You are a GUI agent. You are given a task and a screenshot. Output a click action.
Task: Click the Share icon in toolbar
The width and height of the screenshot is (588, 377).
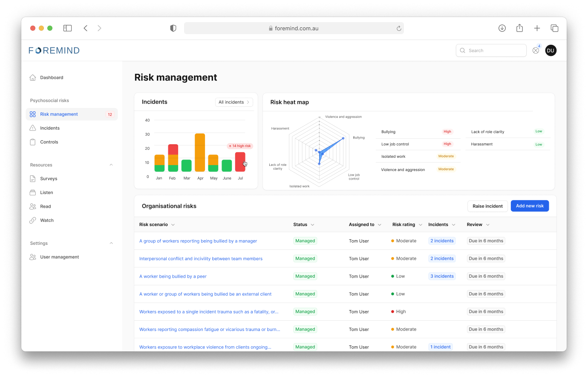coord(519,28)
